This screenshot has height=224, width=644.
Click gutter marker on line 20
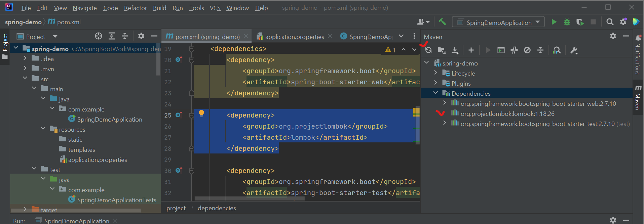(179, 60)
